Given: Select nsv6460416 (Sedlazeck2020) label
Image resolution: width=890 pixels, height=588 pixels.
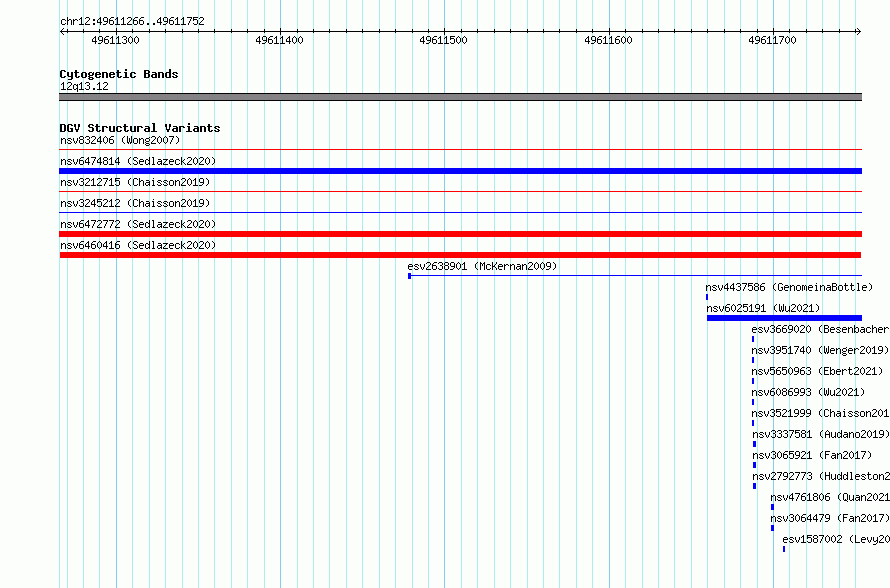Looking at the screenshot, I should click(x=138, y=245).
